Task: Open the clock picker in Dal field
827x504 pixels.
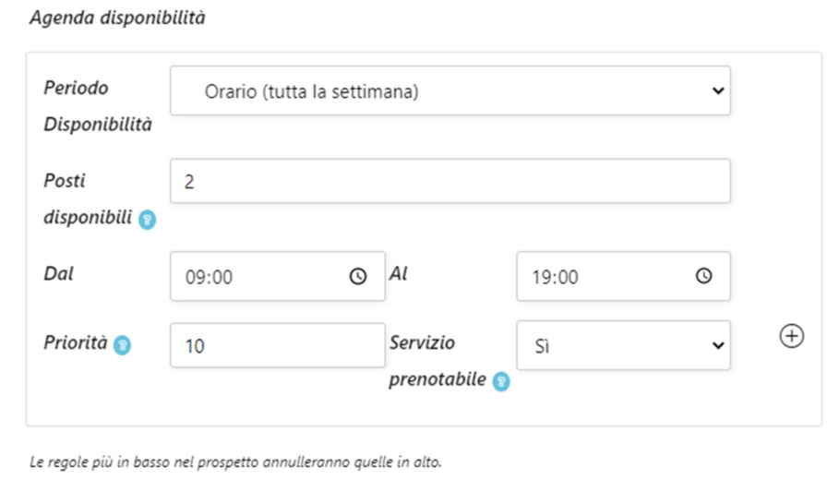Action: click(358, 276)
